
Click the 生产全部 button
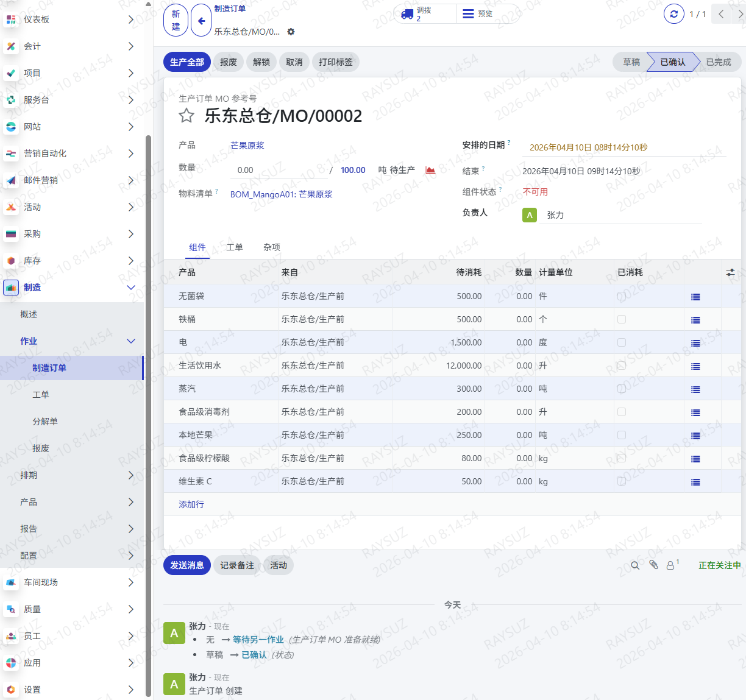187,62
